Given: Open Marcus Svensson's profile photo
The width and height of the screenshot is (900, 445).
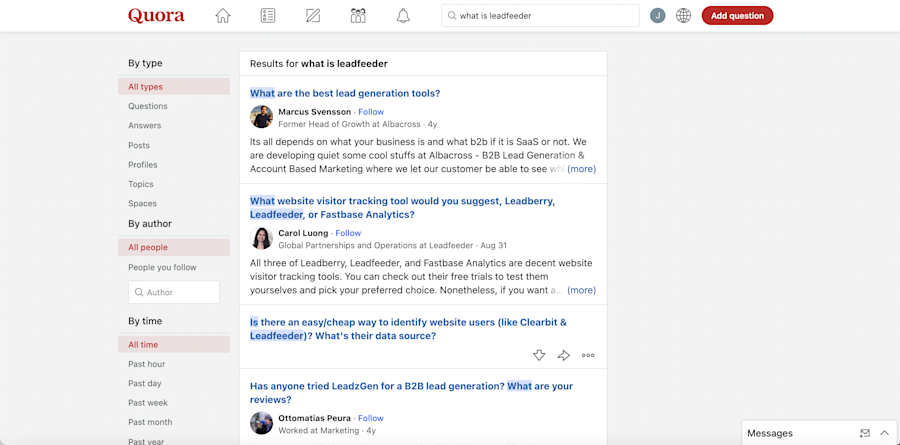Looking at the screenshot, I should (x=261, y=117).
